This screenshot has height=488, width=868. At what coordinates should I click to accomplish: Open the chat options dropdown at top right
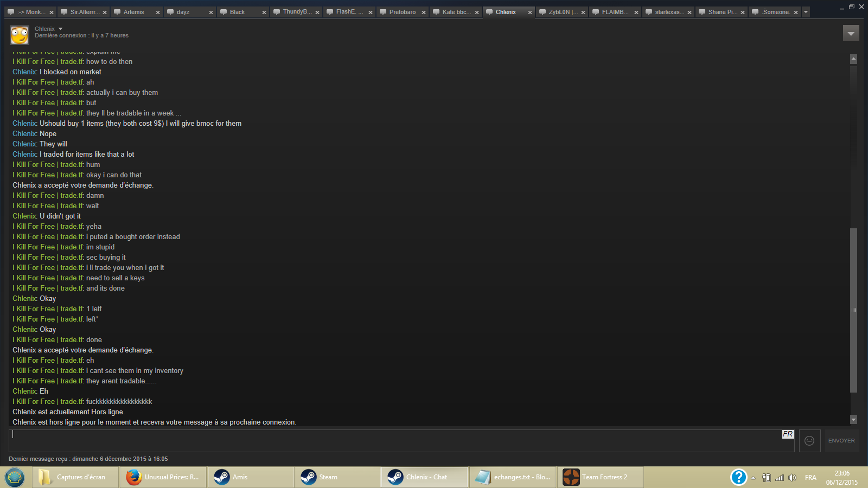pos(851,34)
